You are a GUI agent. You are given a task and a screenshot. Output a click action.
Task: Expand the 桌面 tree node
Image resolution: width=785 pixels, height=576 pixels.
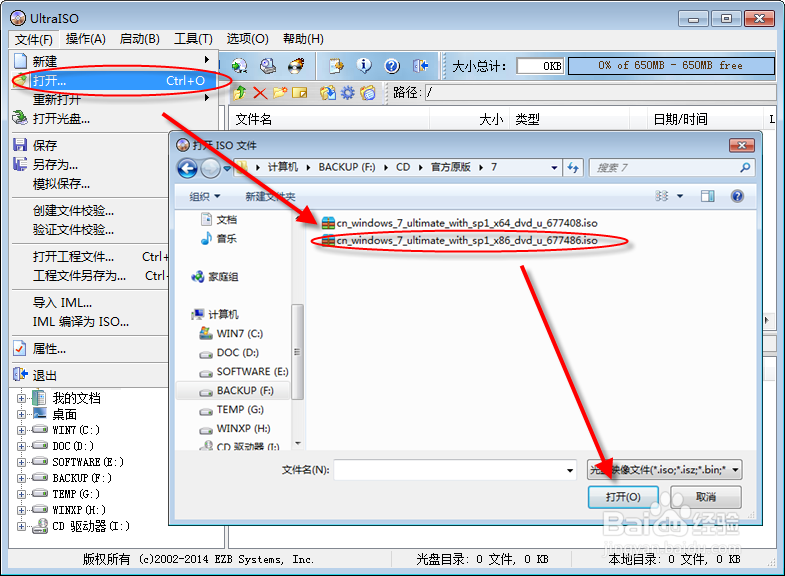tap(22, 414)
